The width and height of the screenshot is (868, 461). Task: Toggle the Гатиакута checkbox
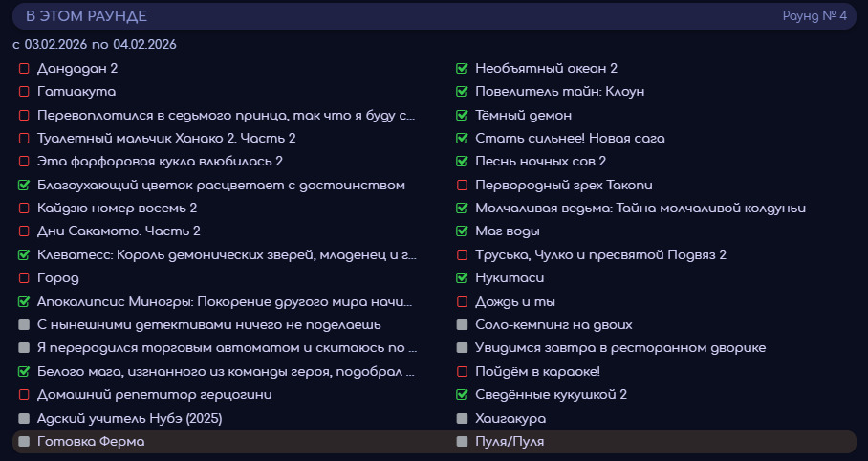(x=24, y=92)
